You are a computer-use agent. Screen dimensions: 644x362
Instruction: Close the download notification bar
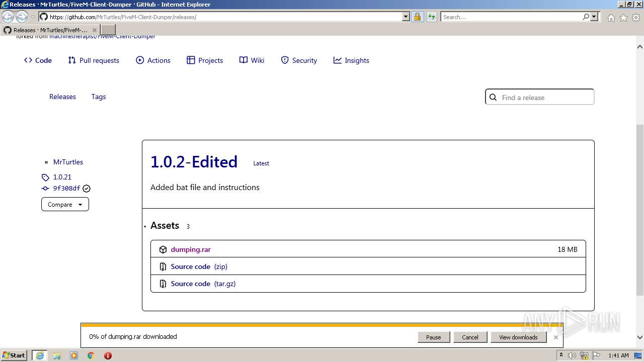[x=555, y=337]
